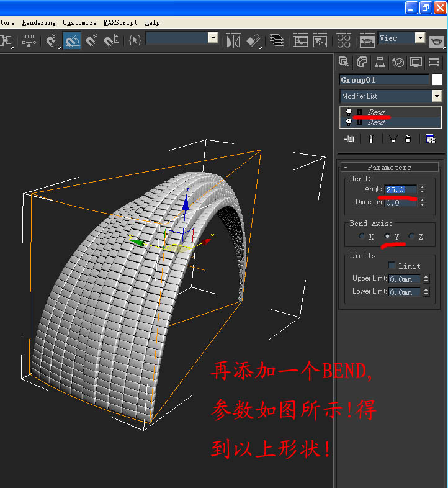Click the Angle spinner arrows
The width and height of the screenshot is (448, 488).
tap(422, 189)
